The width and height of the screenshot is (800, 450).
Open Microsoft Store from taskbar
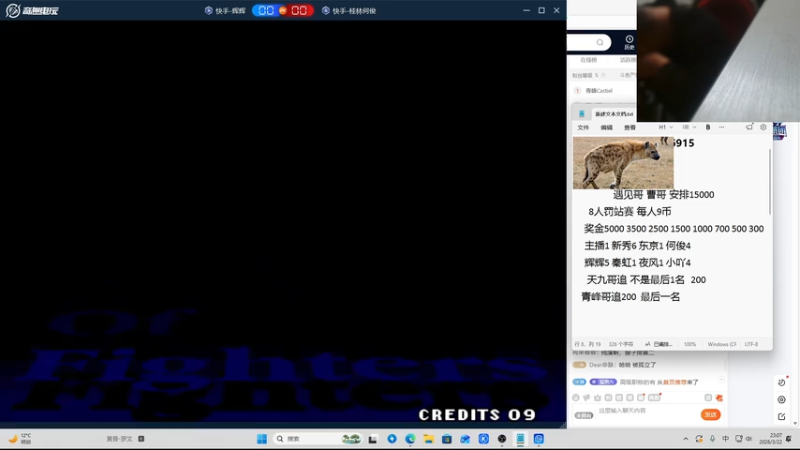(447, 439)
